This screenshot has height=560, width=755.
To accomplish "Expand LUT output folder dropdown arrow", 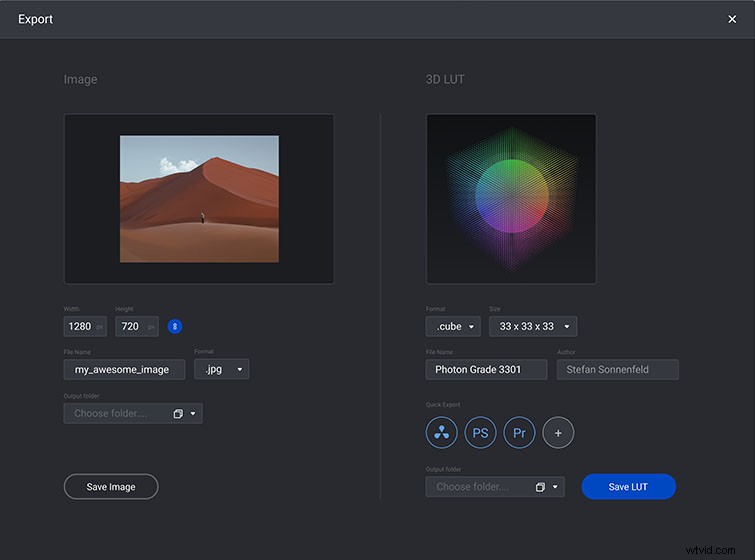I will (555, 487).
